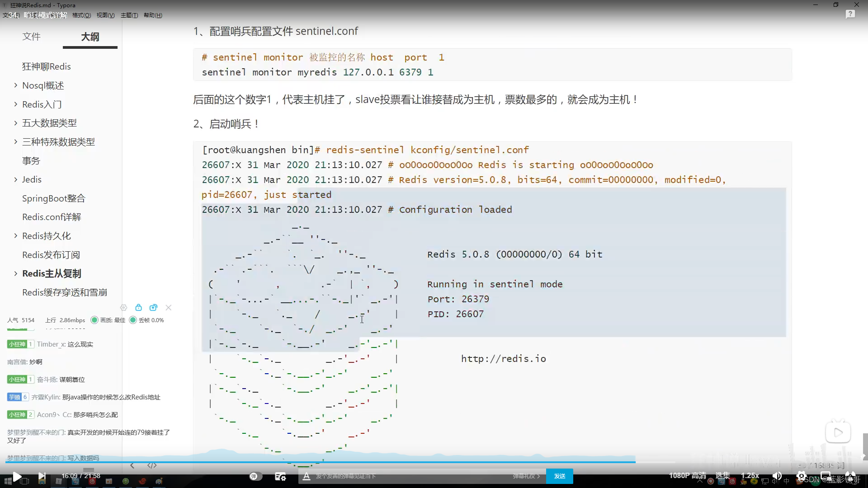Open the green browser taskbar icon

click(126, 481)
